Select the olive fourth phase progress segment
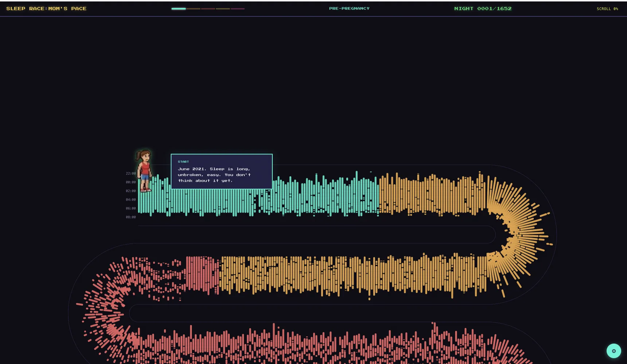The image size is (627, 364). coord(223,9)
